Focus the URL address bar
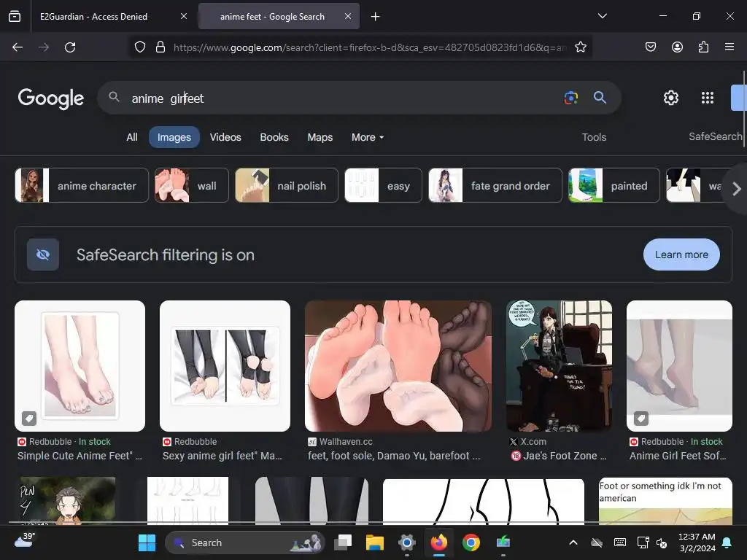Viewport: 747px width, 560px height. (370, 47)
